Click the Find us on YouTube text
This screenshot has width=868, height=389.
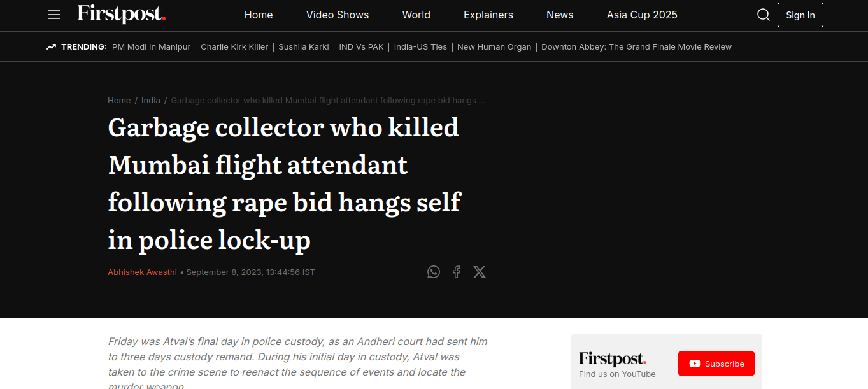(617, 374)
